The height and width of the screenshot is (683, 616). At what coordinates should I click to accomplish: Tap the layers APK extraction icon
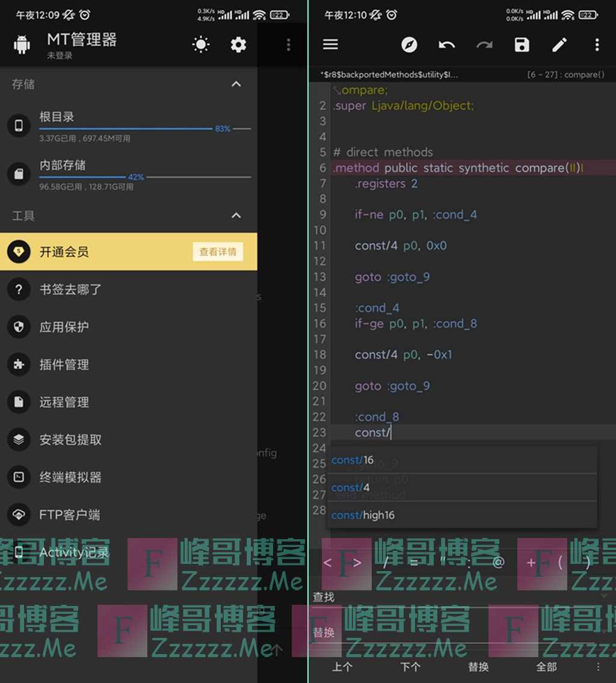pyautogui.click(x=19, y=439)
